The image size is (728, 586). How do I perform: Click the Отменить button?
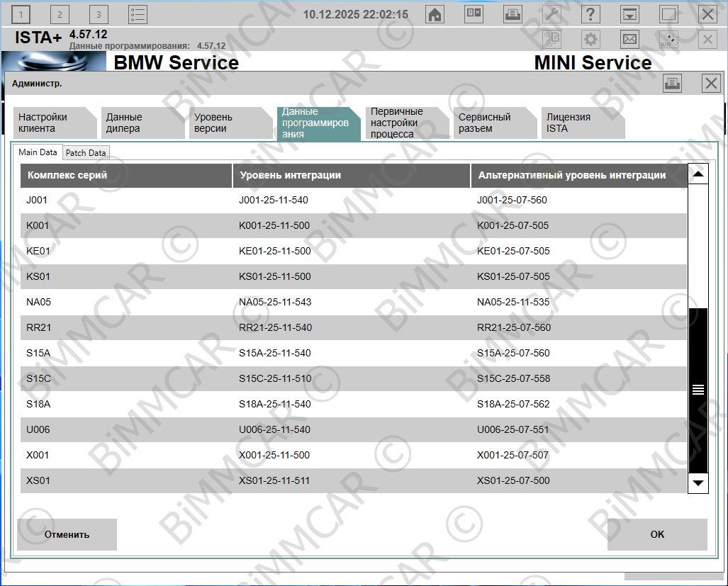(x=67, y=534)
